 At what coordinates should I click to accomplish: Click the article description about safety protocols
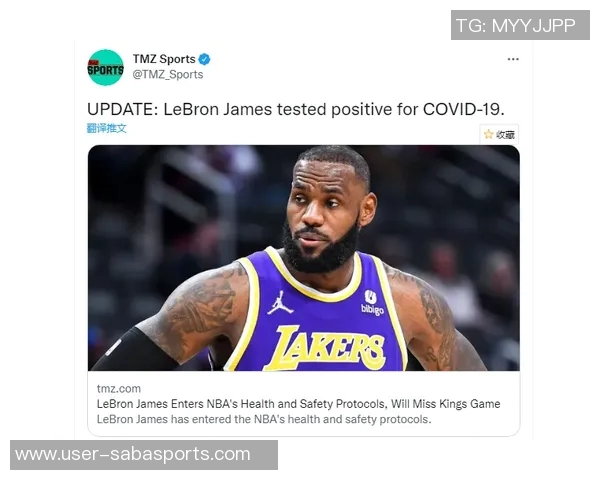(264, 419)
